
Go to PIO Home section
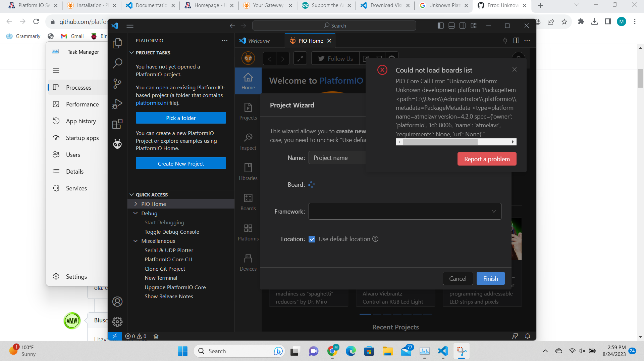[x=248, y=81]
